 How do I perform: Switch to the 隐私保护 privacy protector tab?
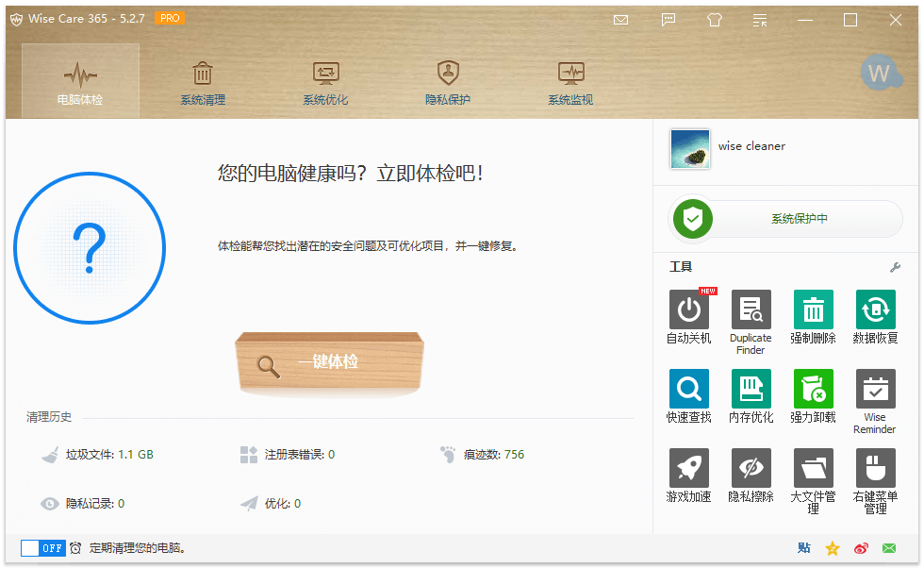click(x=448, y=84)
